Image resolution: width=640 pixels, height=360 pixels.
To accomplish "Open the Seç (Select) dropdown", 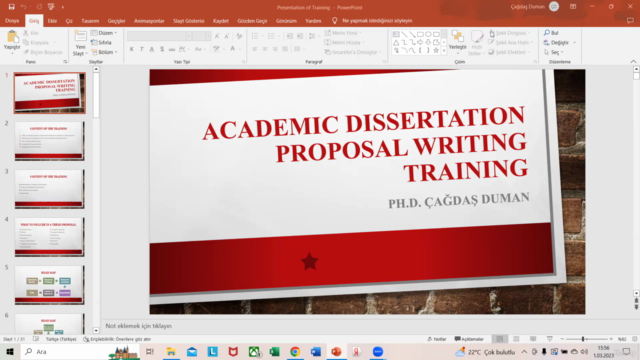I will point(554,52).
